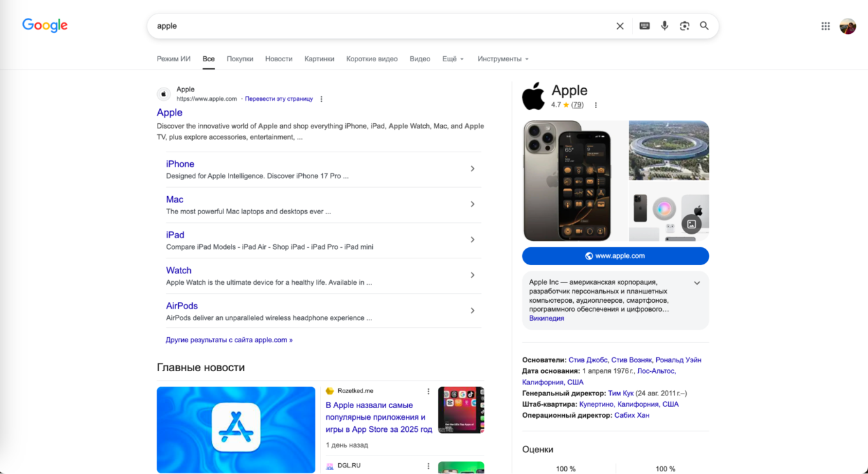This screenshot has height=474, width=868.
Task: Click the magnifying glass search icon
Action: pos(705,26)
